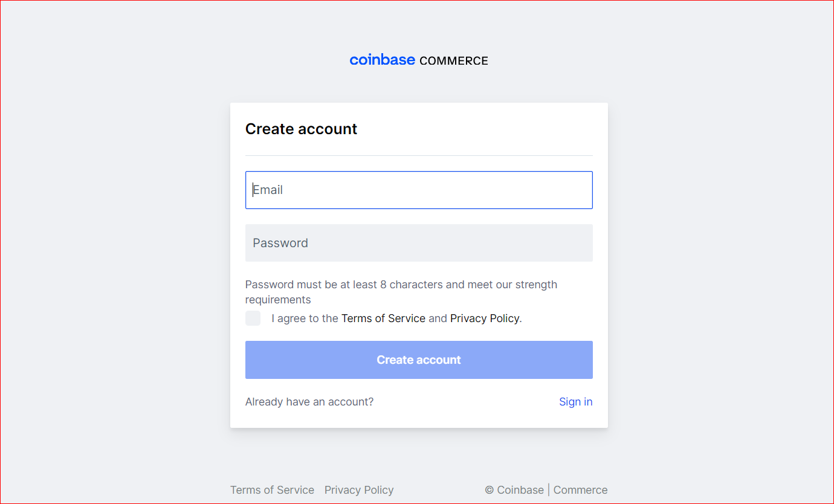834x504 pixels.
Task: Click the word 'and' between policy links
Action: [x=438, y=318]
